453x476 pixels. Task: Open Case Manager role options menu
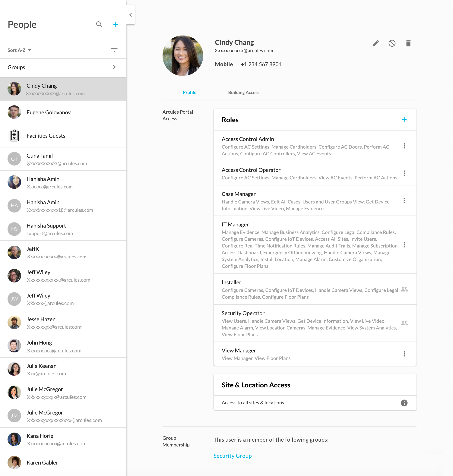click(404, 201)
